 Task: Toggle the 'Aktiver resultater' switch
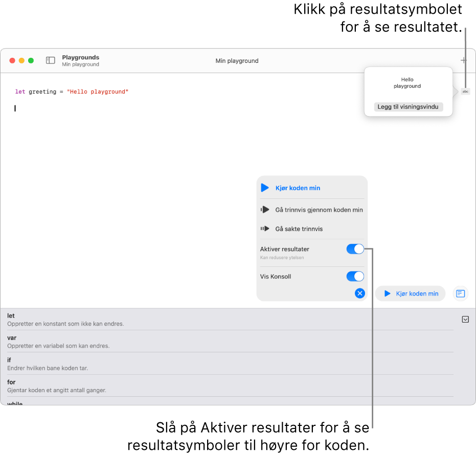pyautogui.click(x=355, y=249)
